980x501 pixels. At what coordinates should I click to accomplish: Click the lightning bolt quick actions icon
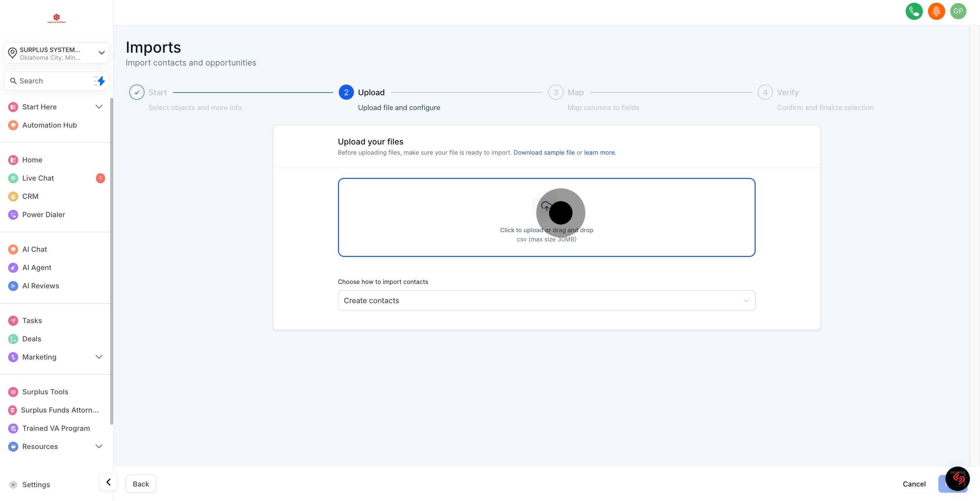click(x=100, y=81)
